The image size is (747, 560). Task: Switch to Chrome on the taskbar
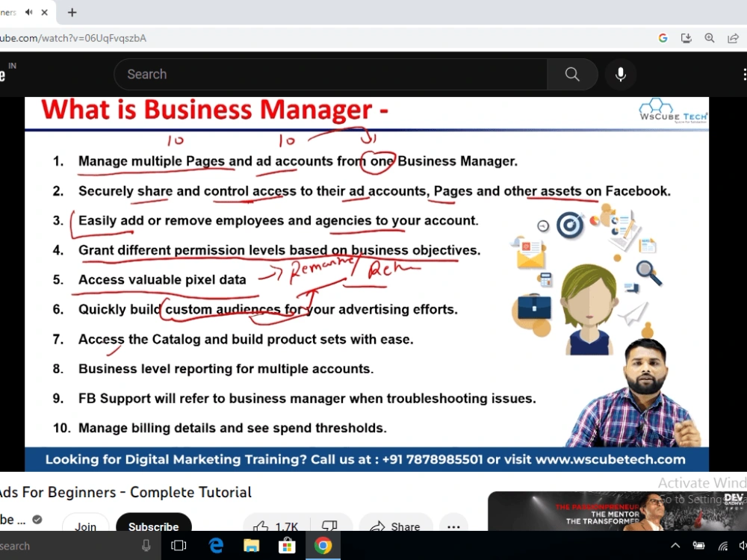coord(323,546)
